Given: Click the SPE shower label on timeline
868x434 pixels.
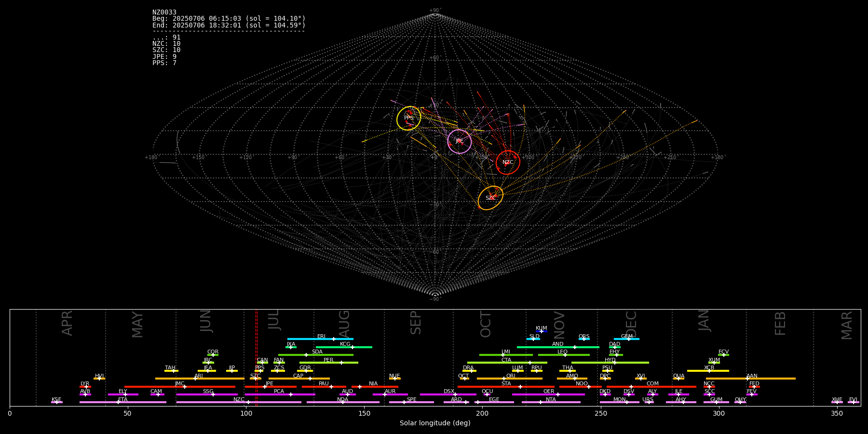Looking at the screenshot, I should pyautogui.click(x=411, y=400).
